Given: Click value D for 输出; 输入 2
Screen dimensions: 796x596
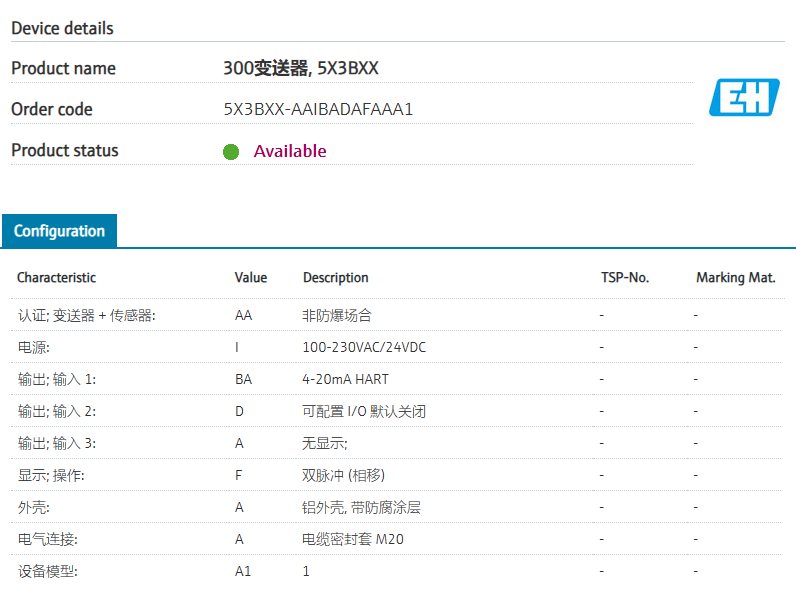Looking at the screenshot, I should 239,411.
